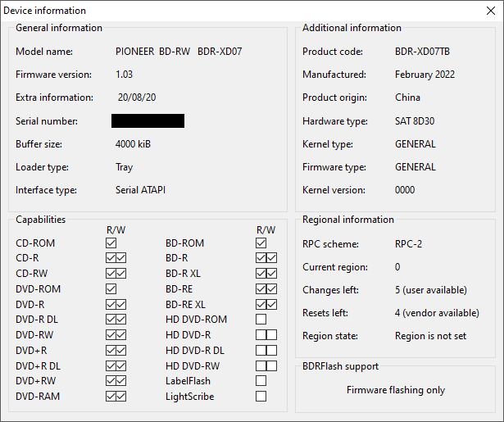Click the DVD-RAM capability label
The width and height of the screenshot is (504, 422).
(38, 397)
